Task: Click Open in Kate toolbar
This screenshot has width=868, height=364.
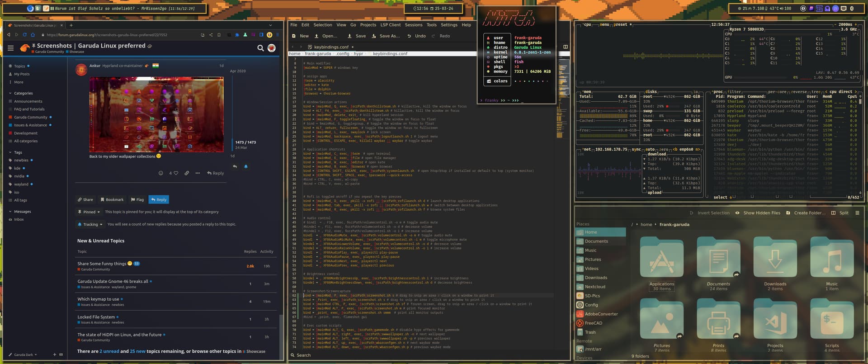Action: point(326,36)
